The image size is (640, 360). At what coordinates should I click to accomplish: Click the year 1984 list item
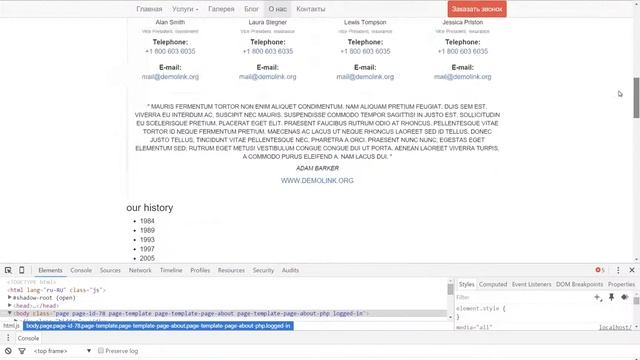147,221
